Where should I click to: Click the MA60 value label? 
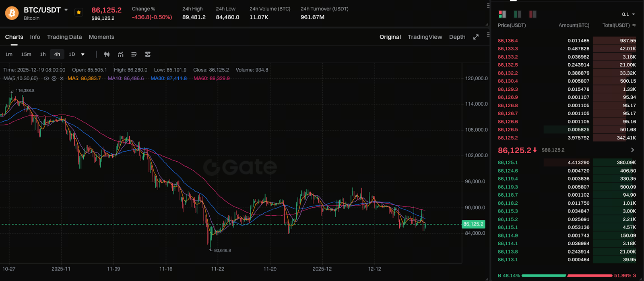212,78
